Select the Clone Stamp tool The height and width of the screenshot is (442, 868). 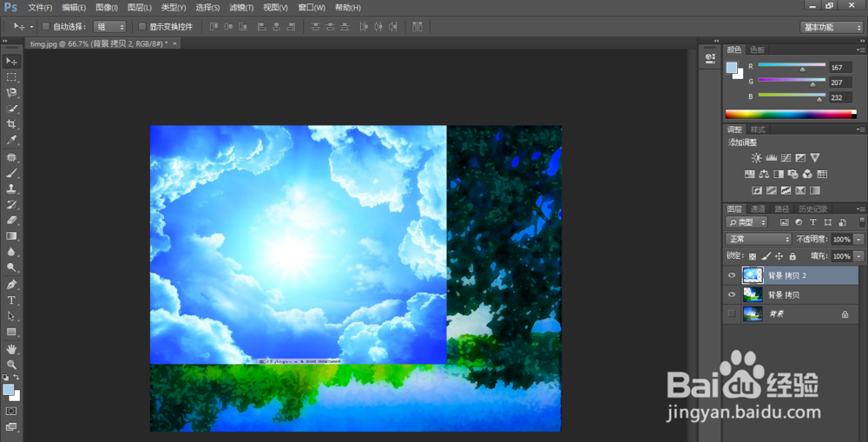(11, 189)
